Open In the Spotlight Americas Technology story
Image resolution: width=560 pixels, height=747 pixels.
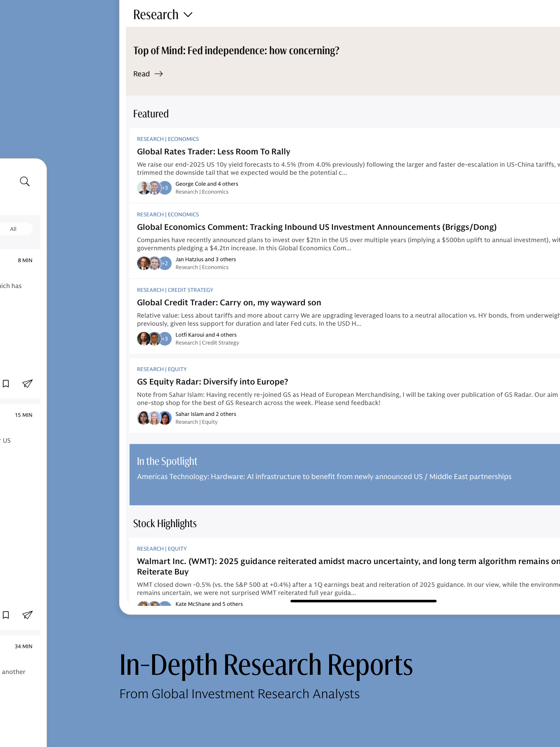324,476
